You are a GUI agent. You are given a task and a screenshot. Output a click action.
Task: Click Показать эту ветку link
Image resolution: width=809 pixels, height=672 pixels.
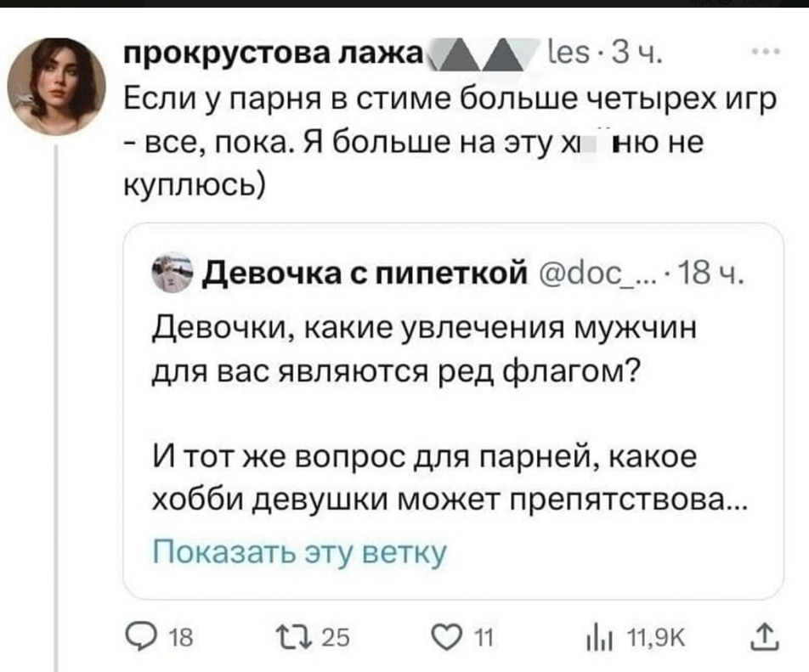click(x=297, y=552)
